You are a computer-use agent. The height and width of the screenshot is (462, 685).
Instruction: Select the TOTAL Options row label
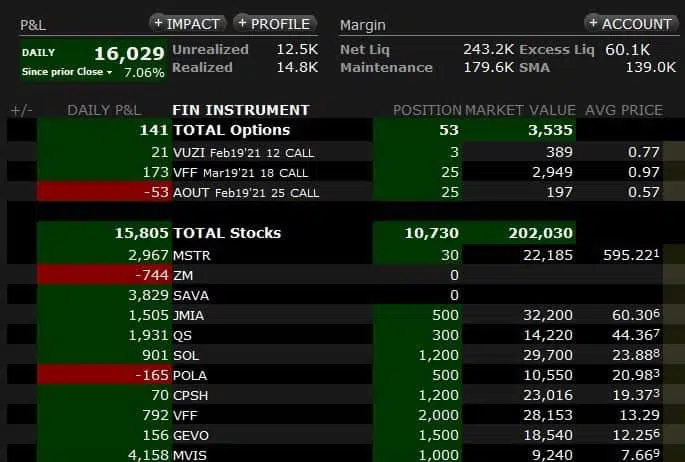point(231,130)
